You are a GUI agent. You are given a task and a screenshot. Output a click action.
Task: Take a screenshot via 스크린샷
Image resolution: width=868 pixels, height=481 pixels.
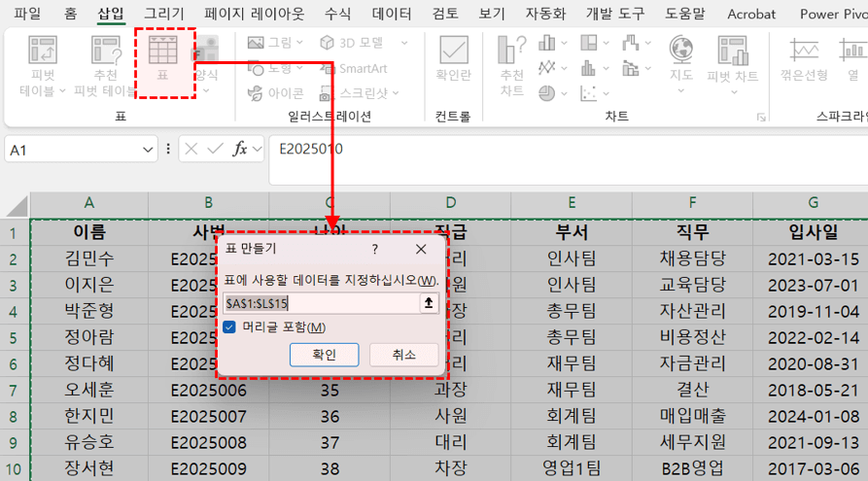coord(354,93)
